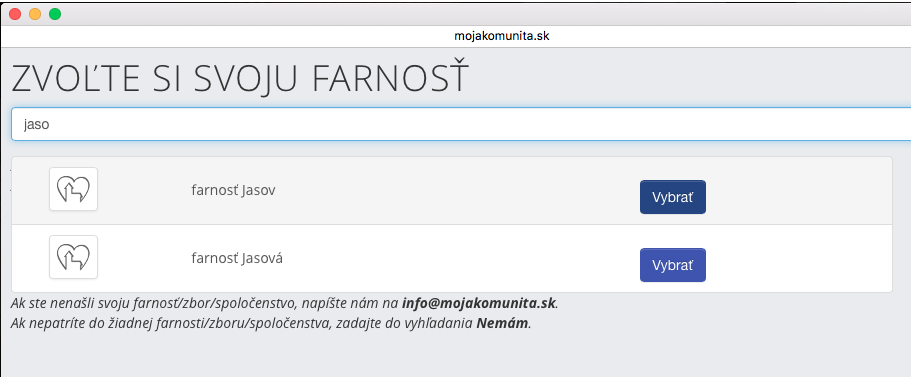Select the "farnosť Jasová" result label
This screenshot has width=911, height=377.
click(237, 258)
